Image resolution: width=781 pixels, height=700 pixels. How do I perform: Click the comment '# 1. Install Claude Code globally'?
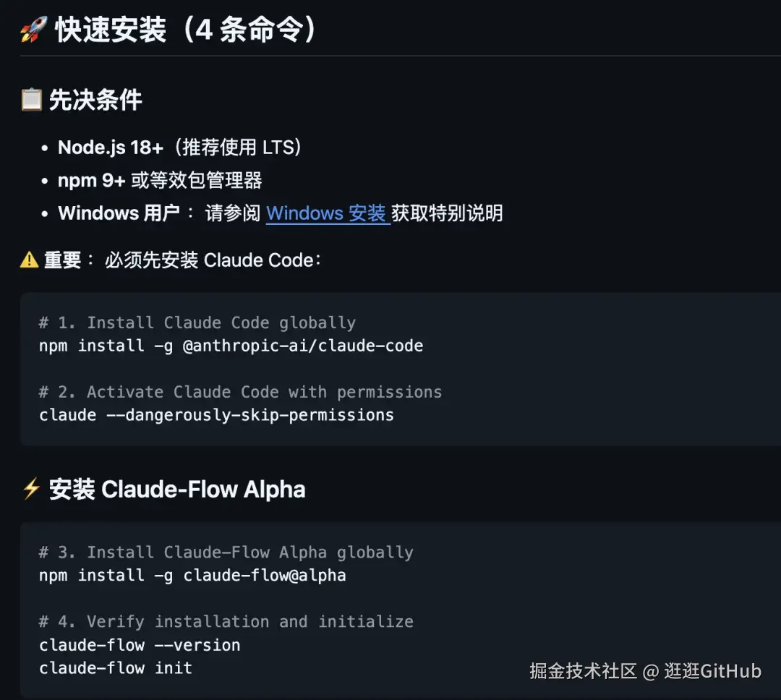point(197,323)
